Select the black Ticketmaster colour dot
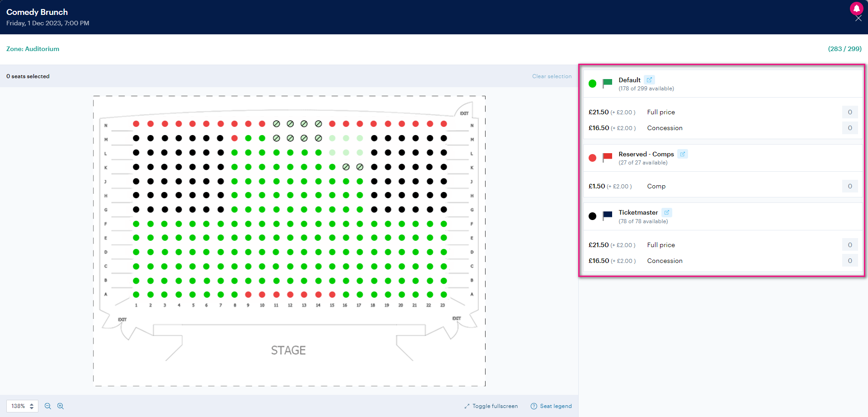This screenshot has width=868, height=417. [592, 216]
